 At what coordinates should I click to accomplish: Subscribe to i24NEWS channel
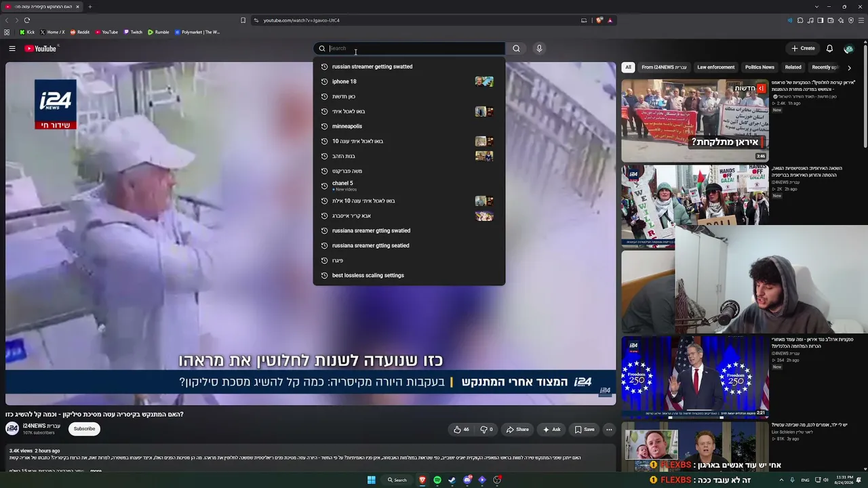[x=84, y=428]
